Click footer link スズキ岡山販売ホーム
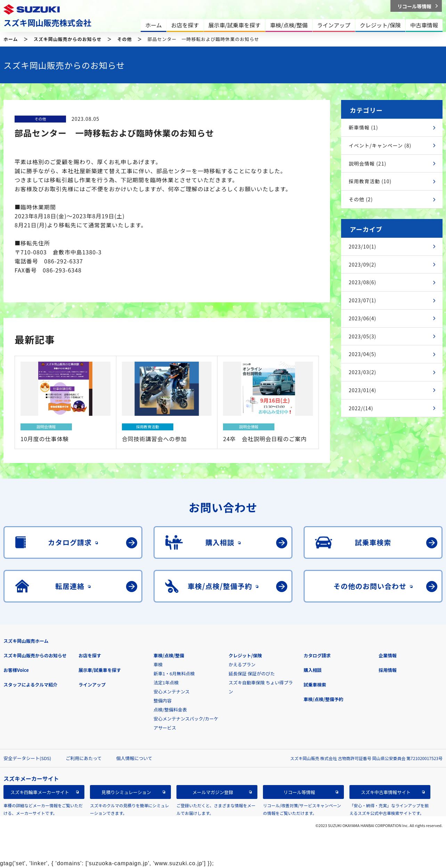The width and height of the screenshot is (446, 868). click(26, 641)
